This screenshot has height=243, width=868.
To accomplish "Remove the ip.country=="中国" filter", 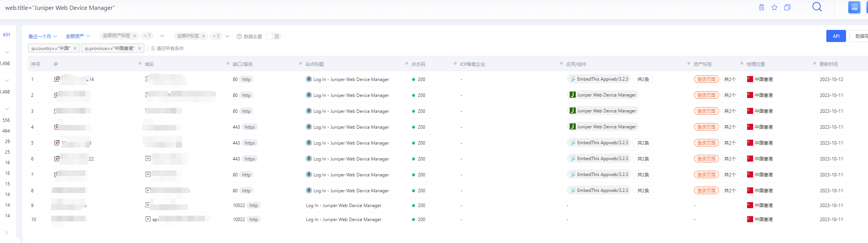I will tap(75, 48).
